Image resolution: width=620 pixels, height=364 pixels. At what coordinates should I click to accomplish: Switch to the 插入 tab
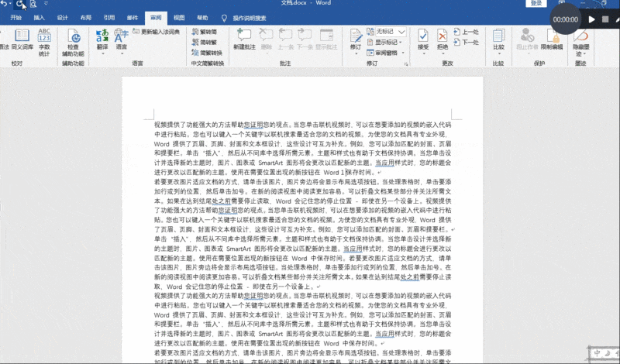(40, 18)
